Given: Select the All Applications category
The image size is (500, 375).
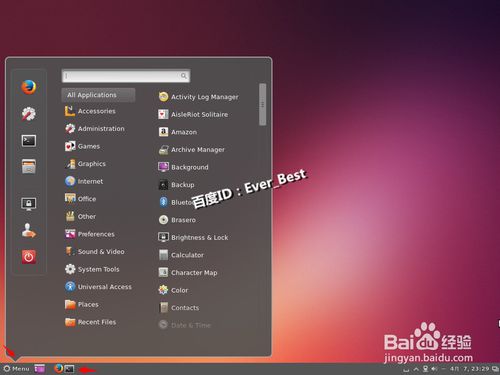Looking at the screenshot, I should click(x=98, y=95).
